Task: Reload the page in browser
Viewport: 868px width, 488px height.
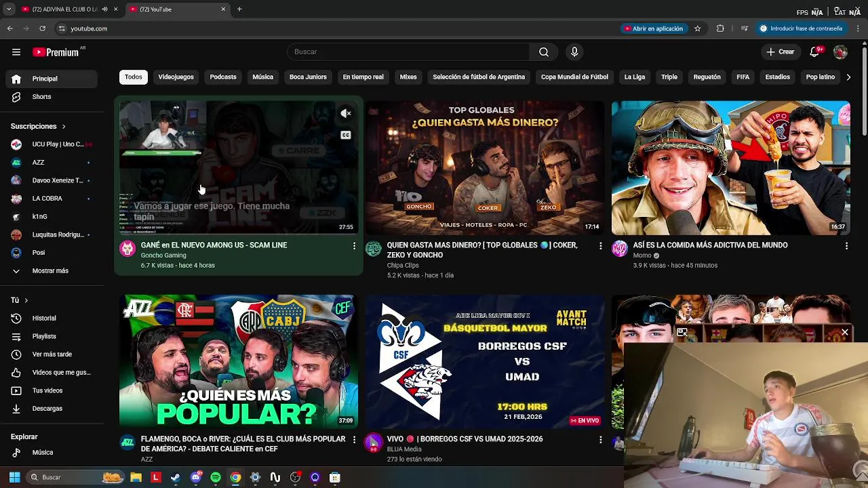Action: [x=42, y=28]
